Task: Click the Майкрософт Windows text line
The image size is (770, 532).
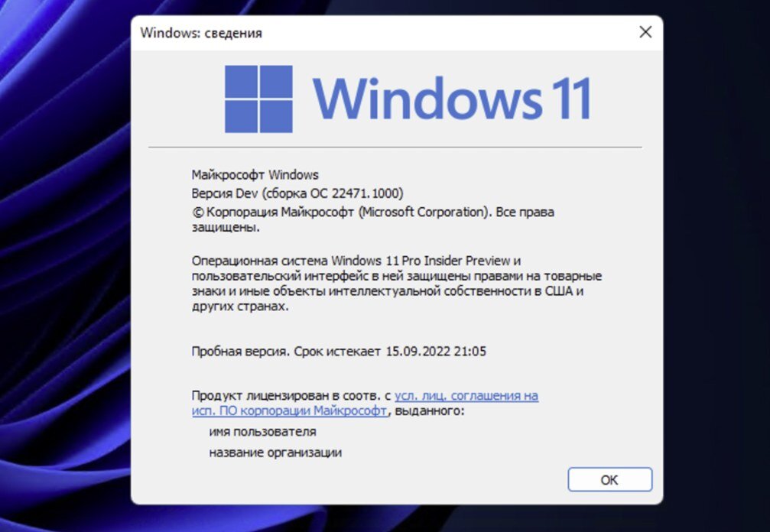Action: [255, 175]
